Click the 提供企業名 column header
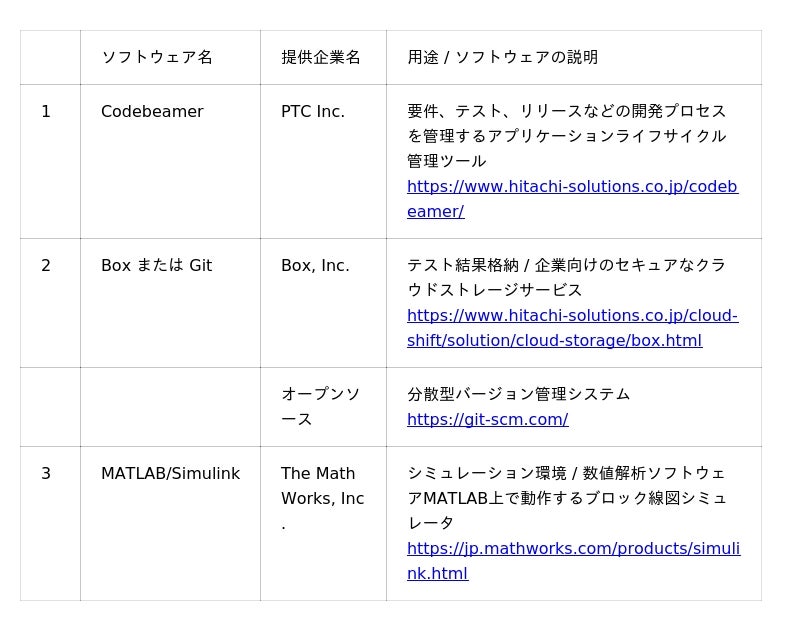The image size is (800, 631). [321, 58]
